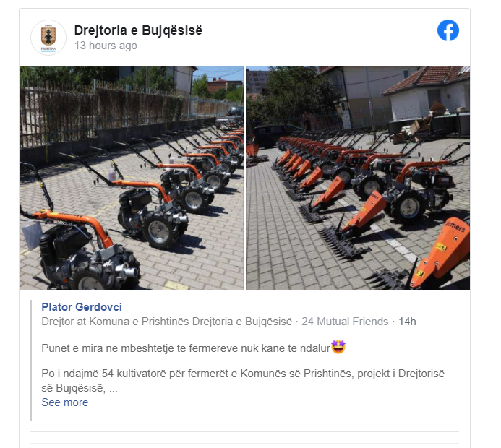Click the "14h" shared post timestamp
Image resolution: width=501 pixels, height=448 pixels.
tap(407, 322)
